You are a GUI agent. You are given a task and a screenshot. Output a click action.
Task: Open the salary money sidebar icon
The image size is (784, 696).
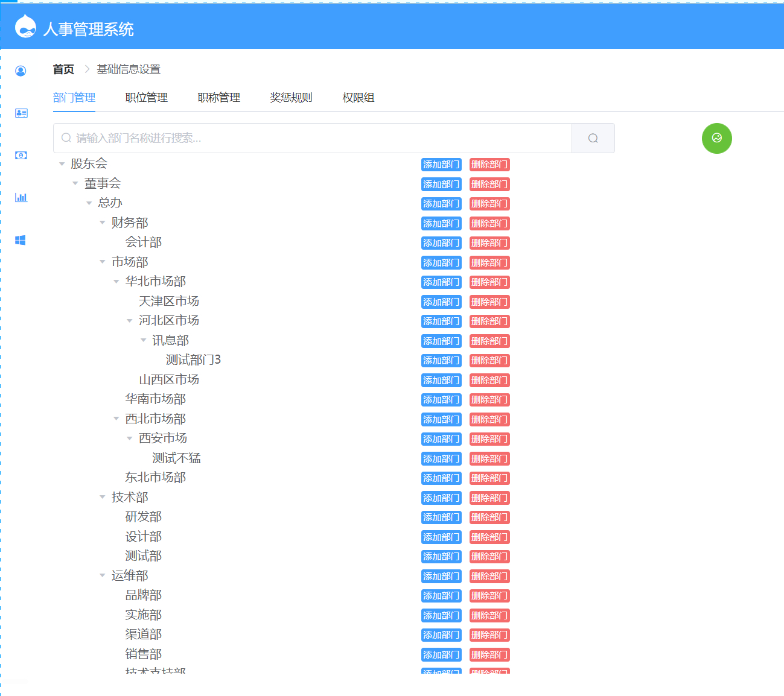(x=21, y=155)
